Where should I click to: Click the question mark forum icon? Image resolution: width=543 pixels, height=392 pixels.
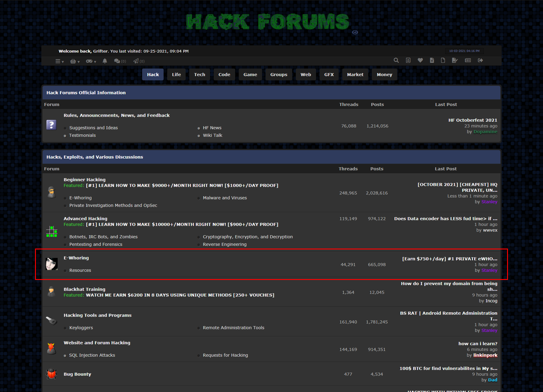[52, 125]
